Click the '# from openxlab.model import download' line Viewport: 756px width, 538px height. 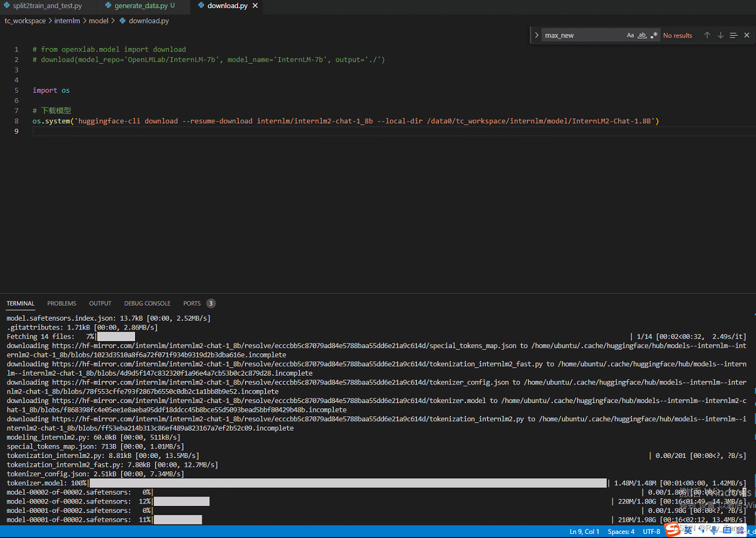(x=109, y=50)
